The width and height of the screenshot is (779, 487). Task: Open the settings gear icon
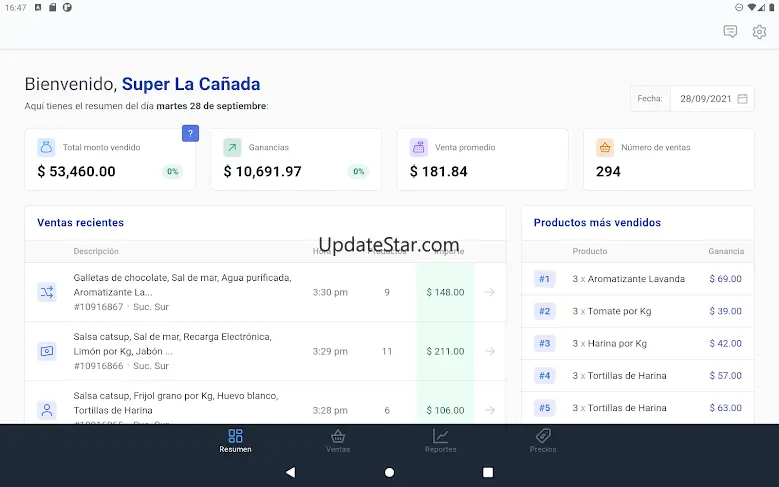[x=759, y=32]
